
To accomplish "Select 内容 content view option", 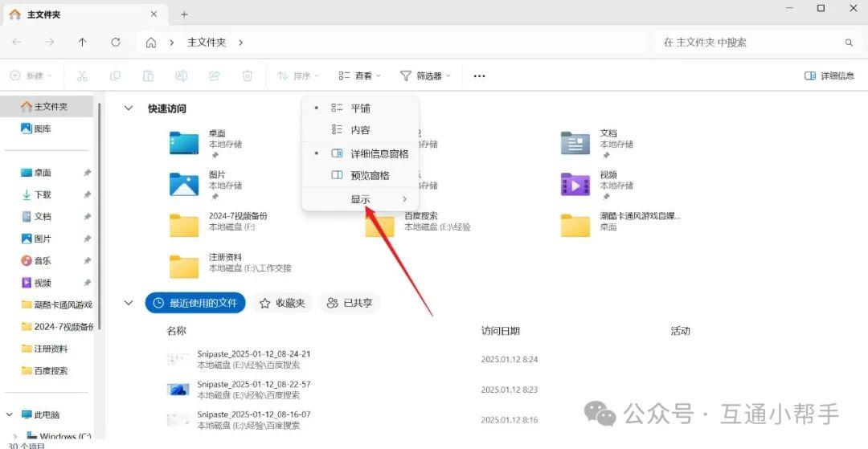I will (360, 130).
